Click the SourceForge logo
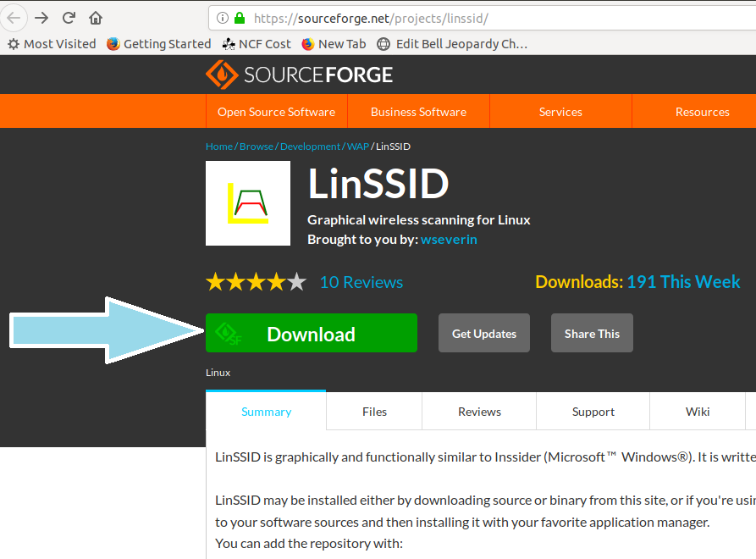This screenshot has height=559, width=756. click(x=299, y=75)
